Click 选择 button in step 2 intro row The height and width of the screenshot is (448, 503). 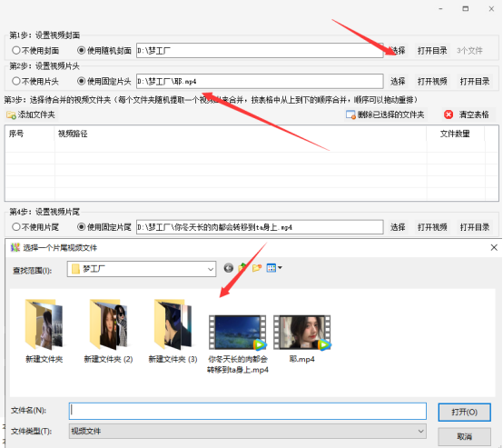(398, 81)
